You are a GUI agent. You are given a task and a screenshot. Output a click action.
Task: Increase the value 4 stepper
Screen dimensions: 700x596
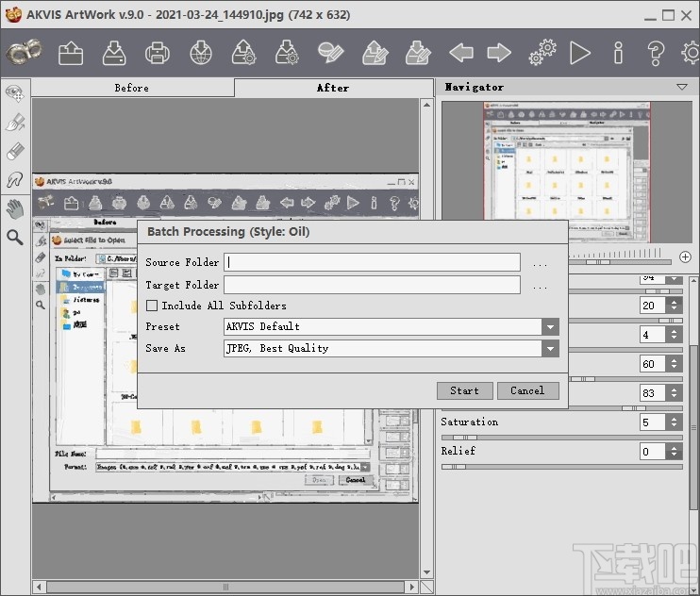tap(674, 331)
